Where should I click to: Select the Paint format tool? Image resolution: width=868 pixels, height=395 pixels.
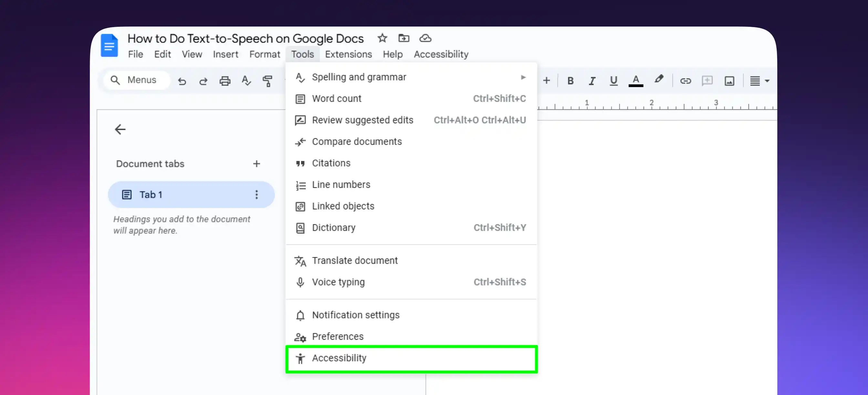(267, 80)
